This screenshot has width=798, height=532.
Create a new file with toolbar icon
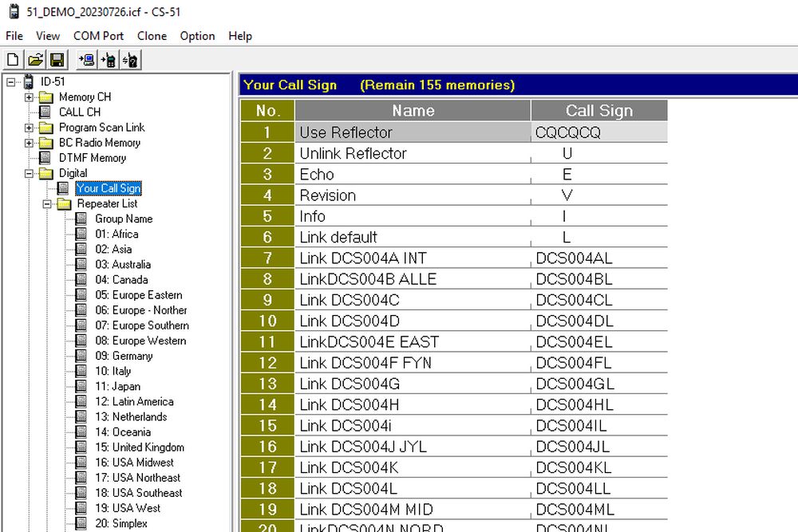pyautogui.click(x=14, y=60)
